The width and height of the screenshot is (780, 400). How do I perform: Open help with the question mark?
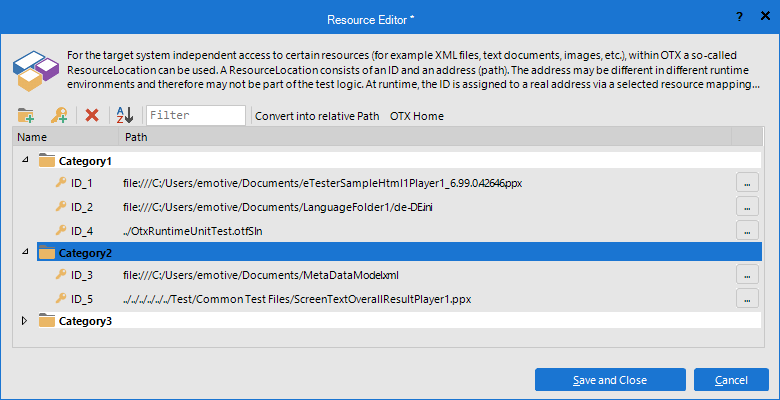pyautogui.click(x=739, y=17)
